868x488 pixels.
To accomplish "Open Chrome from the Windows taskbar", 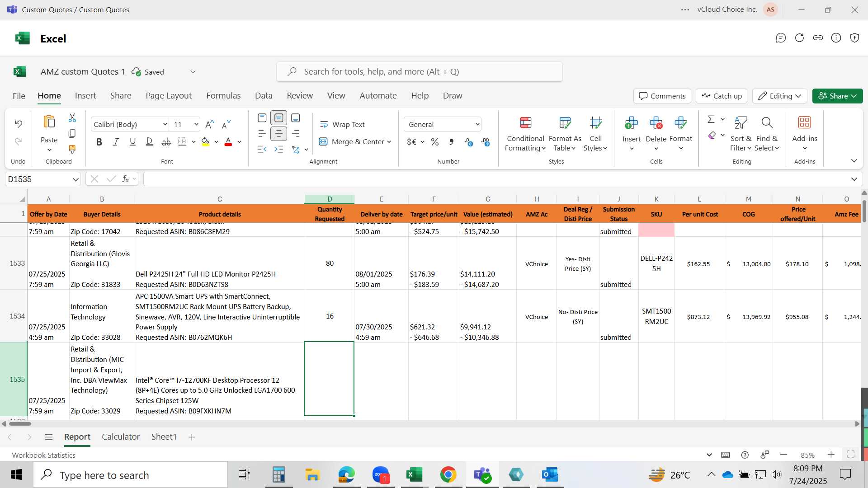I will point(448,475).
